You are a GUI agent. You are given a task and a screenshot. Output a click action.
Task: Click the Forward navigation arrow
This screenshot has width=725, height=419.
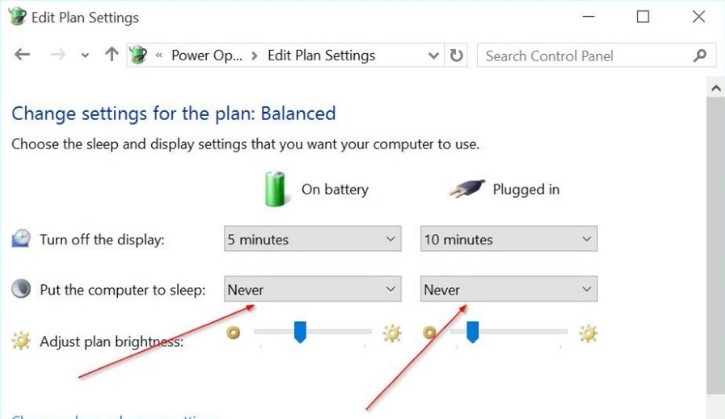(x=58, y=56)
